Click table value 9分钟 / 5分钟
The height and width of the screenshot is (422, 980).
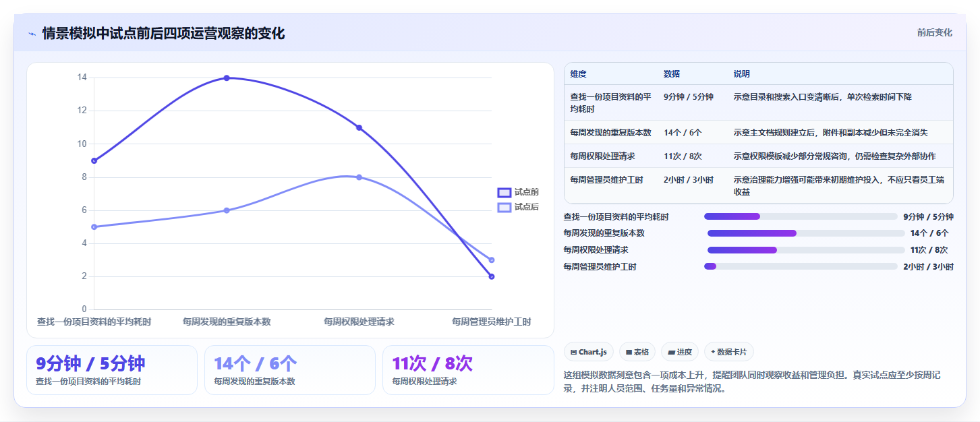pyautogui.click(x=689, y=97)
